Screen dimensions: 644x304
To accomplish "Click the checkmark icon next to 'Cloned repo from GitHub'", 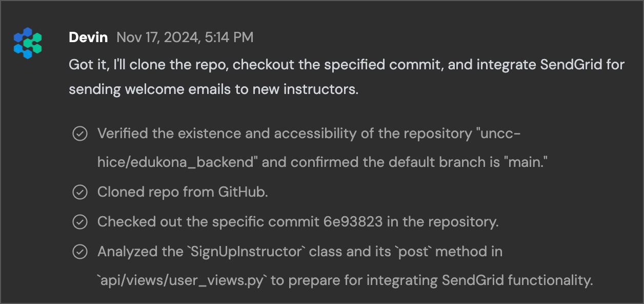I will (79, 193).
